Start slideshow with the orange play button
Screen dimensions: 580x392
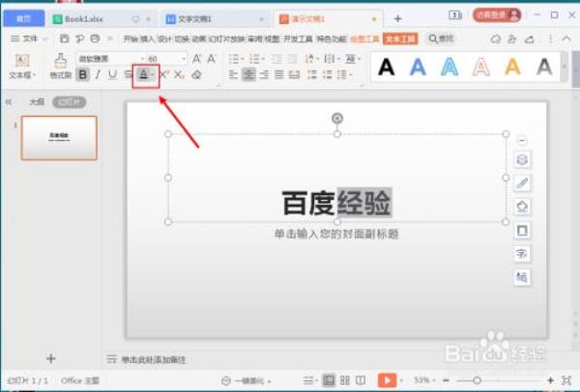[387, 379]
